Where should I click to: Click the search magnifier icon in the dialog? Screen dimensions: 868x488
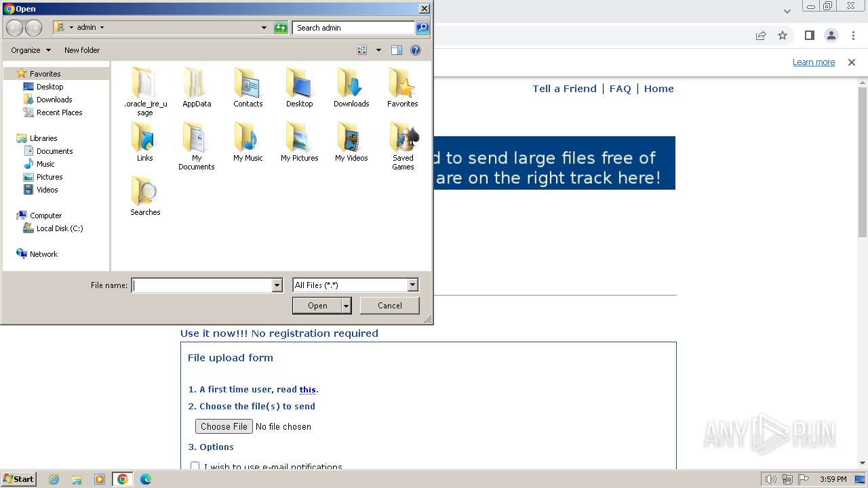tap(422, 28)
